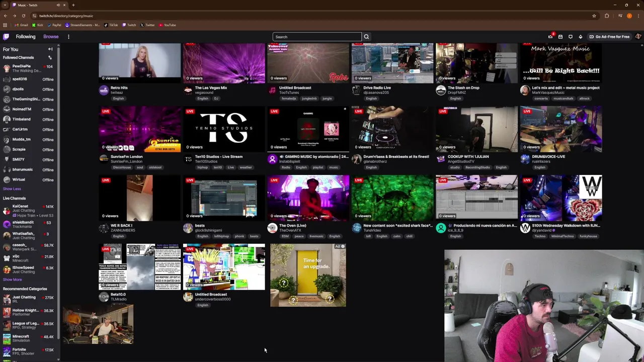Open SunriseFm London stream thumbnail
Image resolution: width=644 pixels, height=362 pixels.
click(140, 129)
